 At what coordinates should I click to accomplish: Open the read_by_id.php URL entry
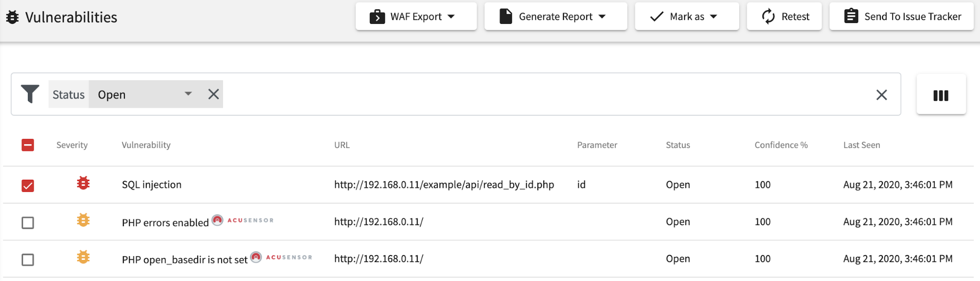[444, 185]
